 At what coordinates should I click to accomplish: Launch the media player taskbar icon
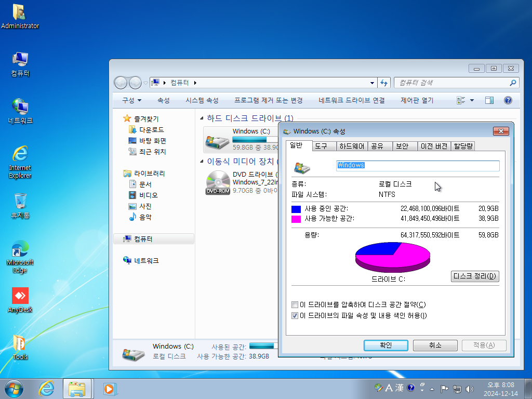(x=109, y=389)
